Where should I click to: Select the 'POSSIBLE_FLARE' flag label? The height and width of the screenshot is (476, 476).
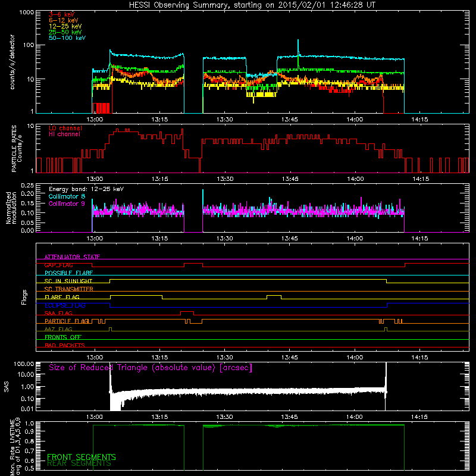coord(68,273)
